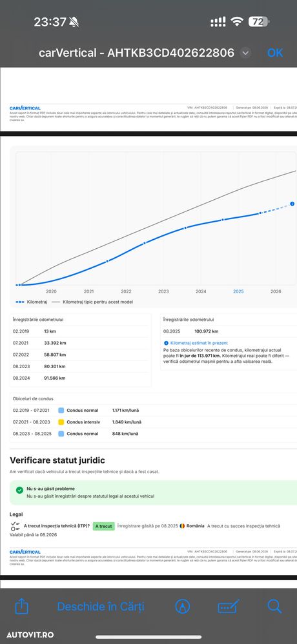Tap the Romania flag icon
Image resolution: width=297 pixels, height=644 pixels.
182,526
